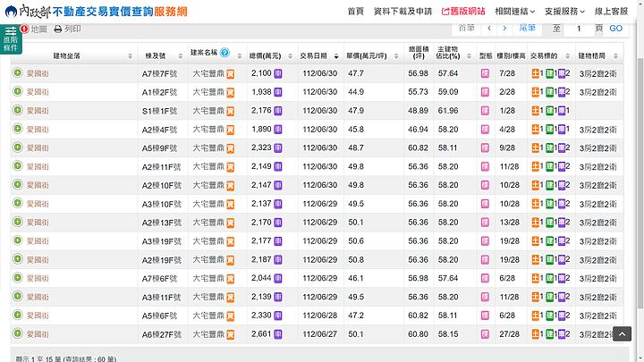
Task: Click orange land icon in A7棟7F號 row
Action: click(535, 73)
